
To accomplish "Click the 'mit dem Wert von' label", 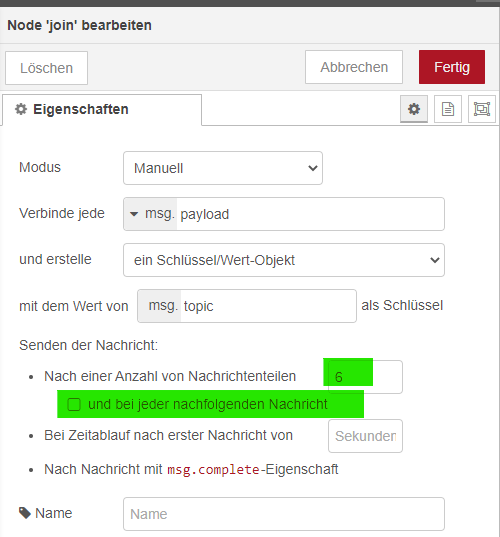I will (74, 306).
